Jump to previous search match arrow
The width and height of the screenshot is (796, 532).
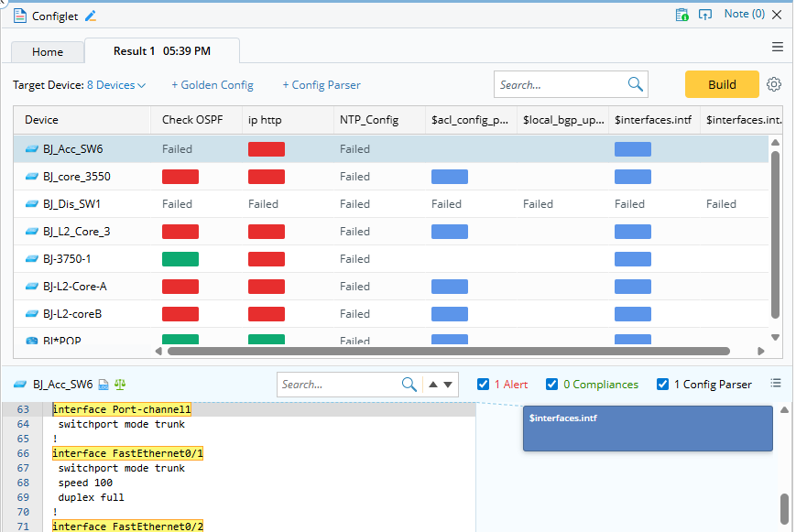point(434,385)
